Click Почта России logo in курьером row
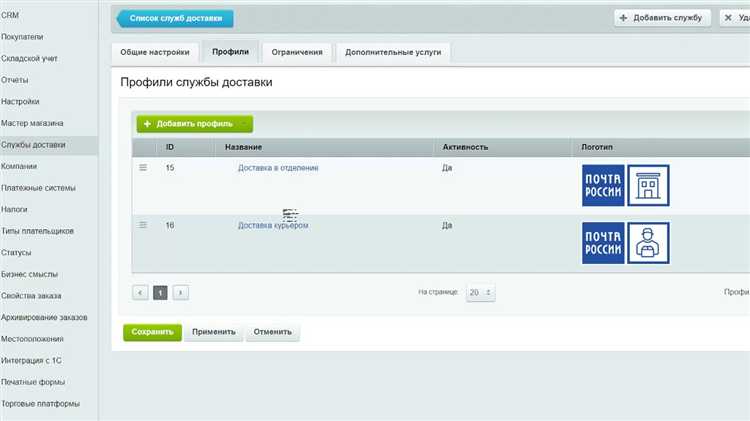Image resolution: width=750 pixels, height=421 pixels. (x=603, y=243)
